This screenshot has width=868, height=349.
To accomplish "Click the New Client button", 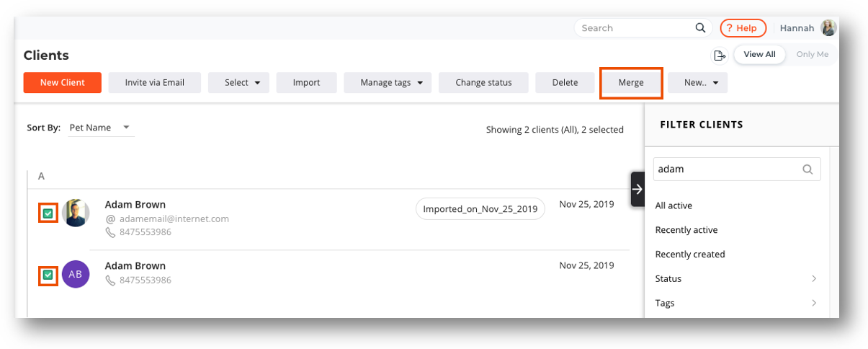I will coord(63,83).
